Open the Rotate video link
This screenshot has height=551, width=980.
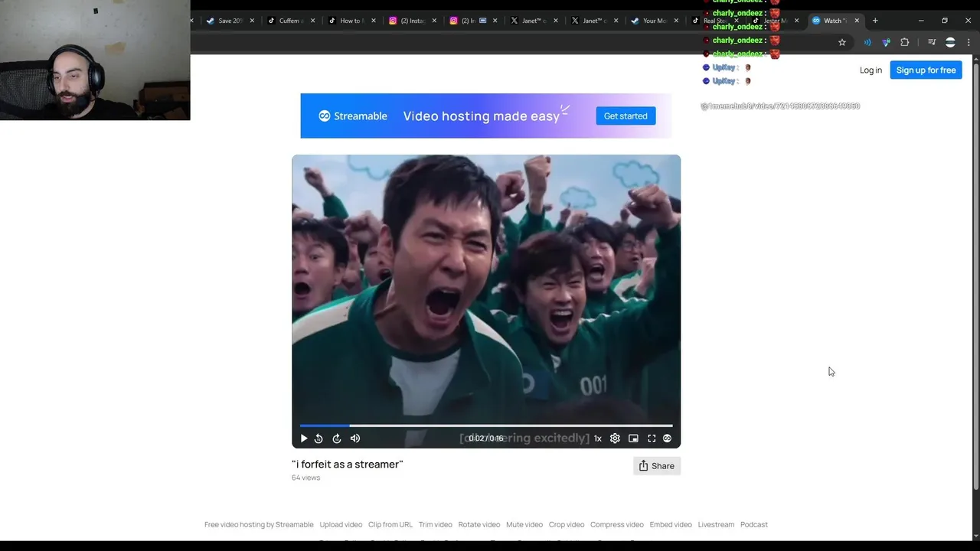click(479, 525)
